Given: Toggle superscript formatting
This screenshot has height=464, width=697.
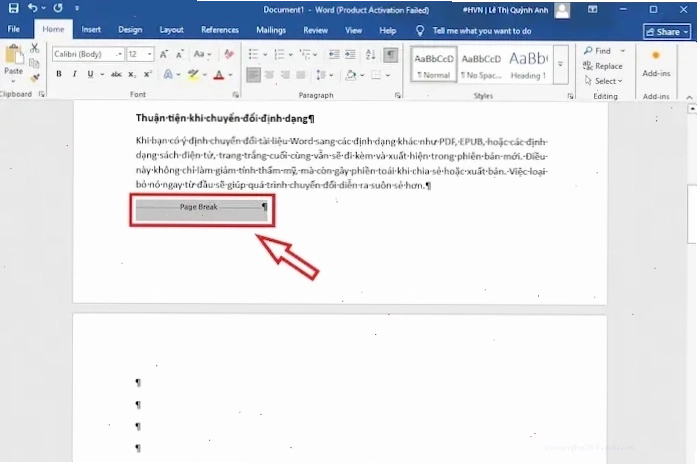Looking at the screenshot, I should [x=148, y=74].
